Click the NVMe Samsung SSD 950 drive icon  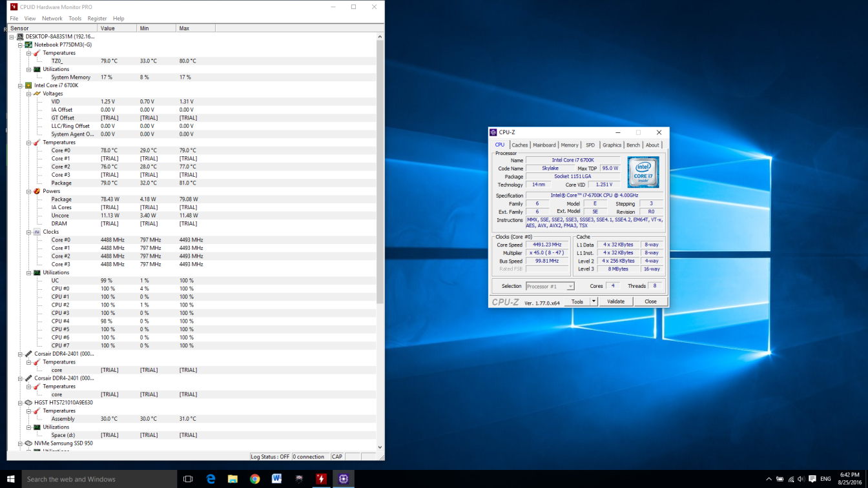click(28, 443)
